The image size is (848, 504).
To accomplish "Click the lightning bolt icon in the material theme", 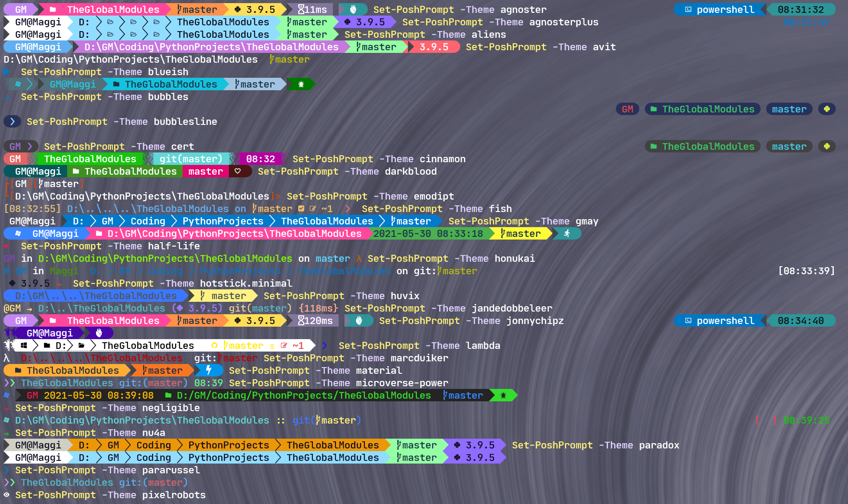I will pyautogui.click(x=209, y=370).
